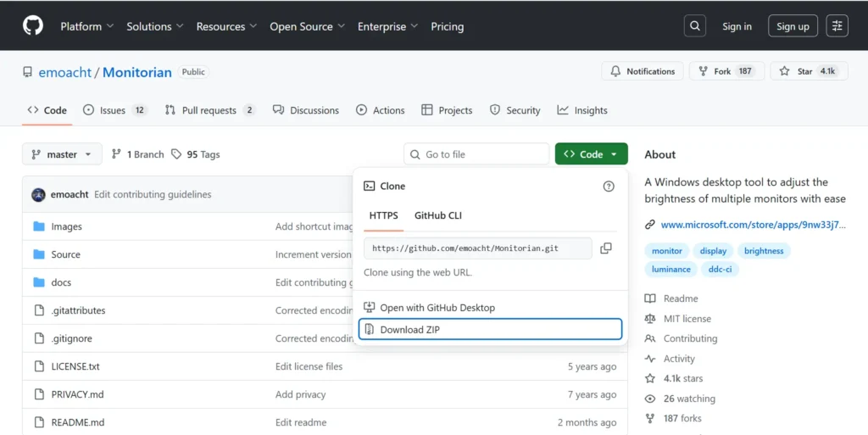Collapse the green Code dropdown button
The width and height of the screenshot is (868, 435).
(x=591, y=154)
